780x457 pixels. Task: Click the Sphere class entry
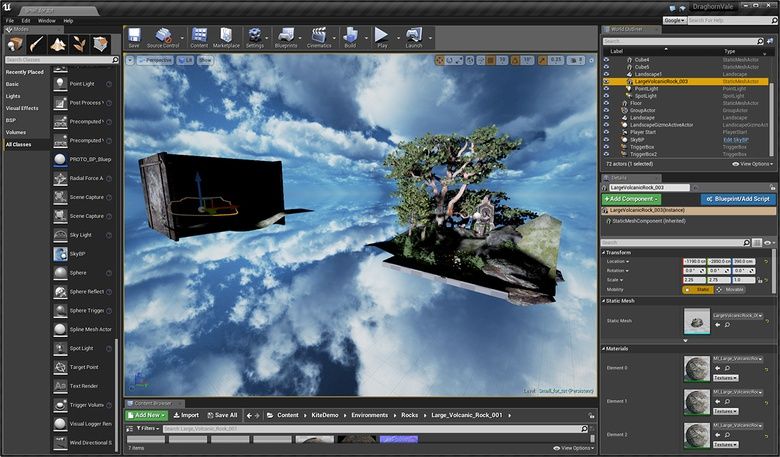[82, 273]
